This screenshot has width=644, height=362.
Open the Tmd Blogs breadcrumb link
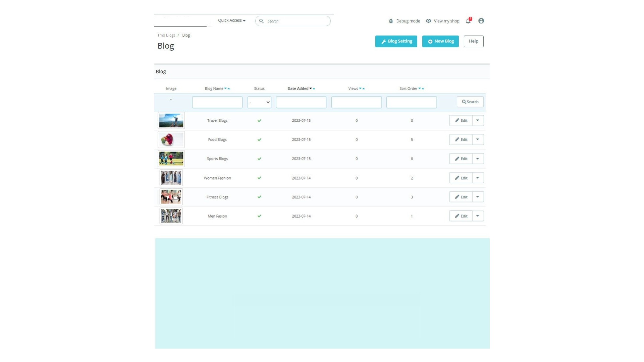(x=166, y=35)
